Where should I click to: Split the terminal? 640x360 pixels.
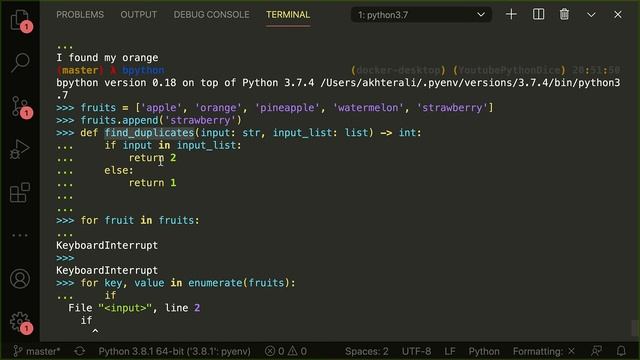pos(538,15)
